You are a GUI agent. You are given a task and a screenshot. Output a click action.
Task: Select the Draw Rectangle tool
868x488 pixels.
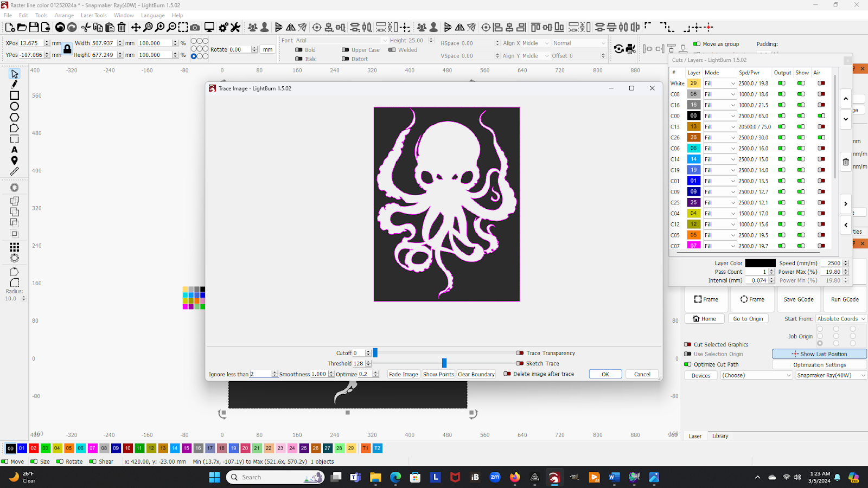pos(15,95)
